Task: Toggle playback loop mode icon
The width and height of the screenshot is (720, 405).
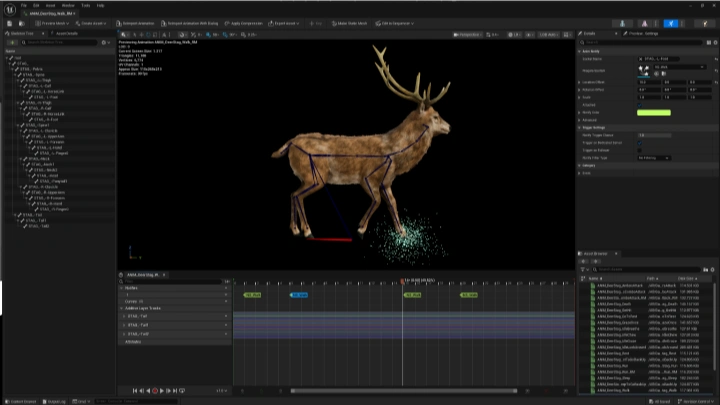Action: point(182,391)
